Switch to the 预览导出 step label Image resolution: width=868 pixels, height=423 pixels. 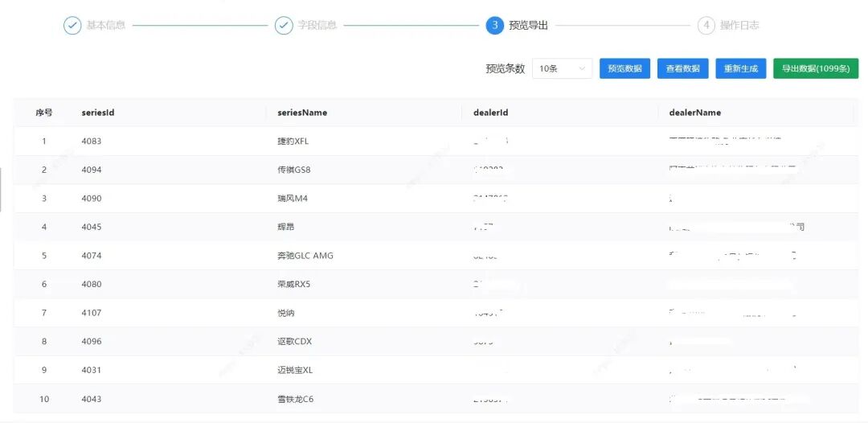coord(529,26)
